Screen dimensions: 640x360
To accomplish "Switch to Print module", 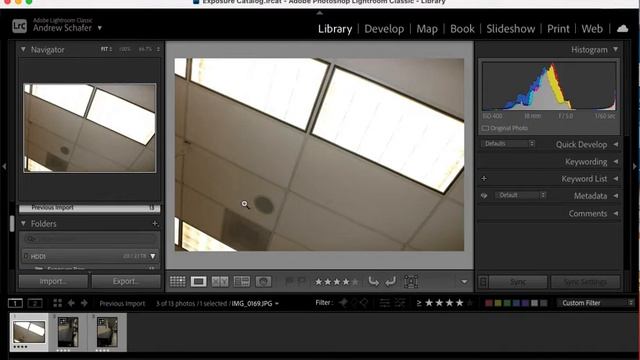I will [558, 29].
